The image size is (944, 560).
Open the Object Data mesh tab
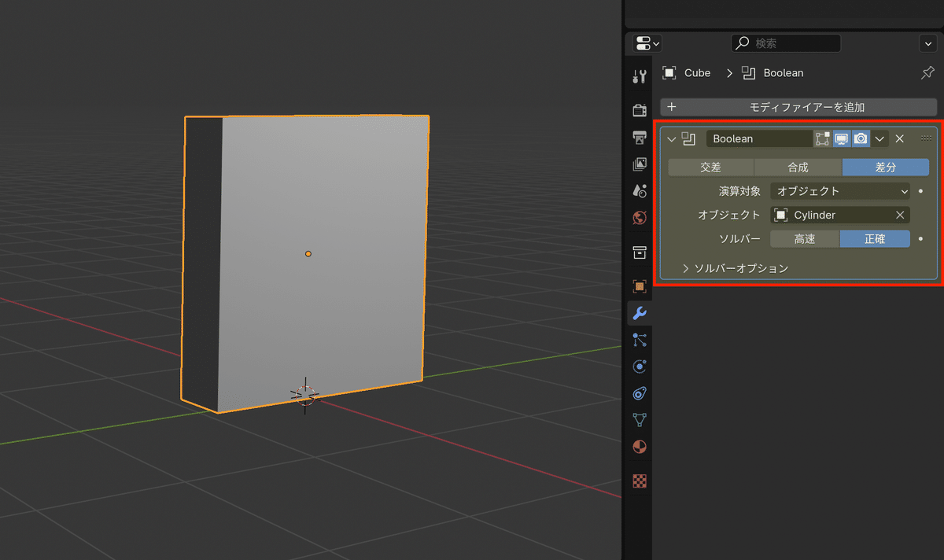[640, 420]
